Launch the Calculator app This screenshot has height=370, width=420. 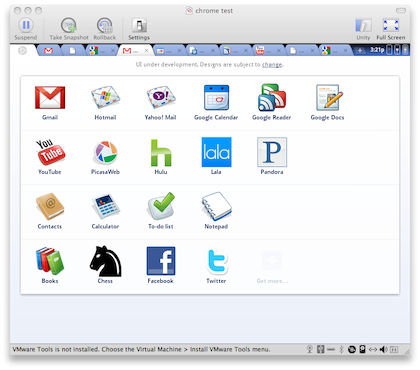(105, 207)
